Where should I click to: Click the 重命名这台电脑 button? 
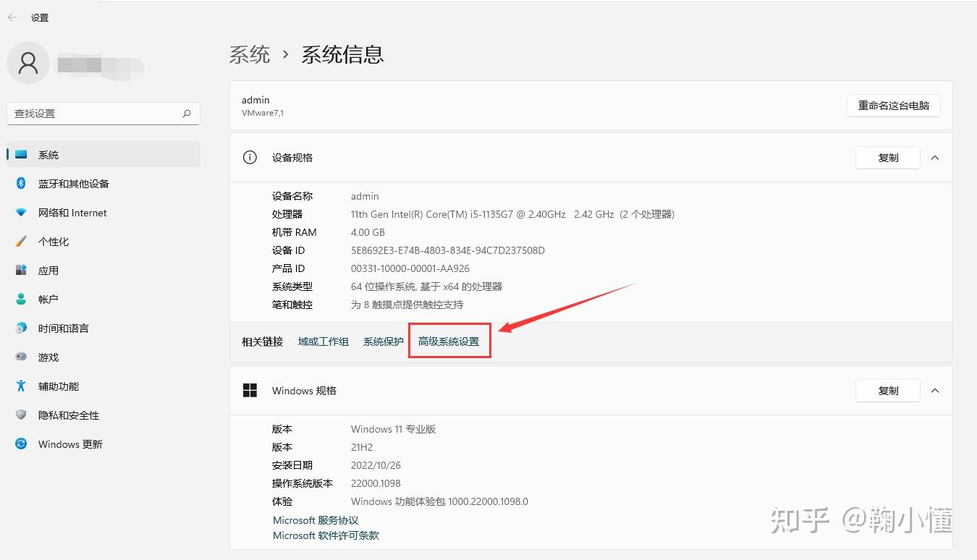tap(894, 106)
